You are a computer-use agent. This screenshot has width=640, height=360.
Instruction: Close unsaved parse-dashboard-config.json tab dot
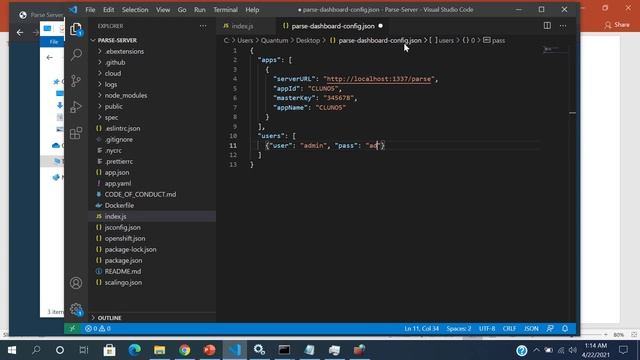380,26
